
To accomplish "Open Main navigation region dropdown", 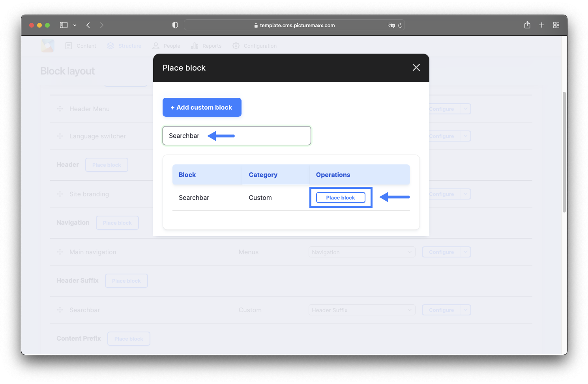I will 362,252.
